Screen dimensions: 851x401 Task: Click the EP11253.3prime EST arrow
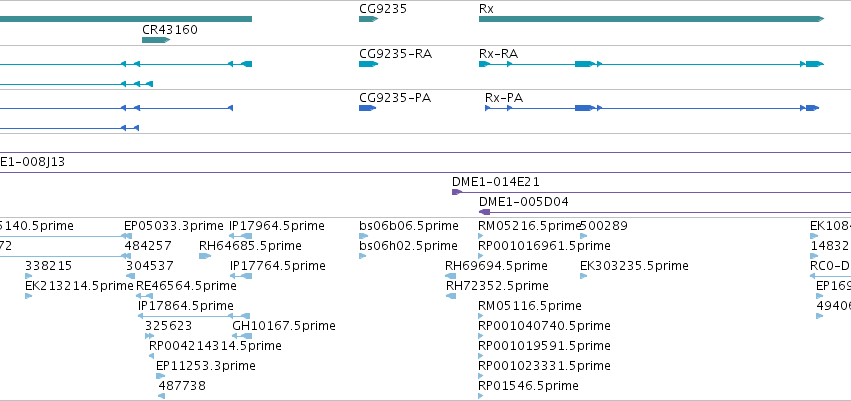tap(161, 376)
